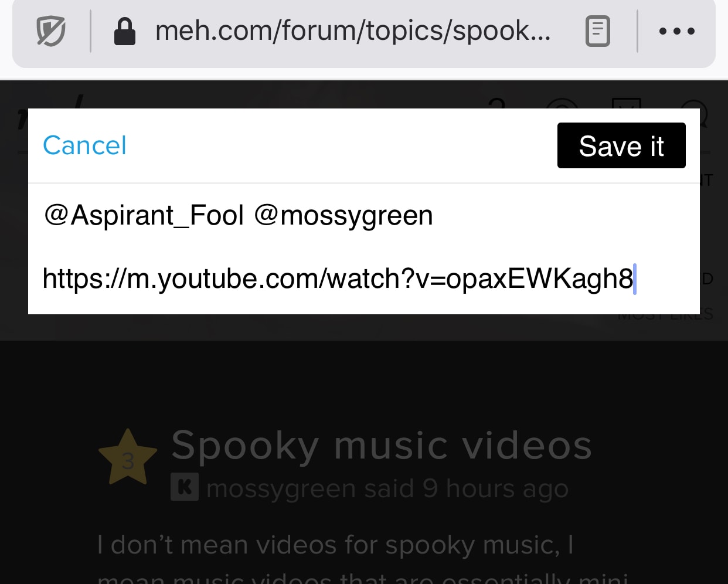Open mossygreen's profile from the byline

click(281, 488)
